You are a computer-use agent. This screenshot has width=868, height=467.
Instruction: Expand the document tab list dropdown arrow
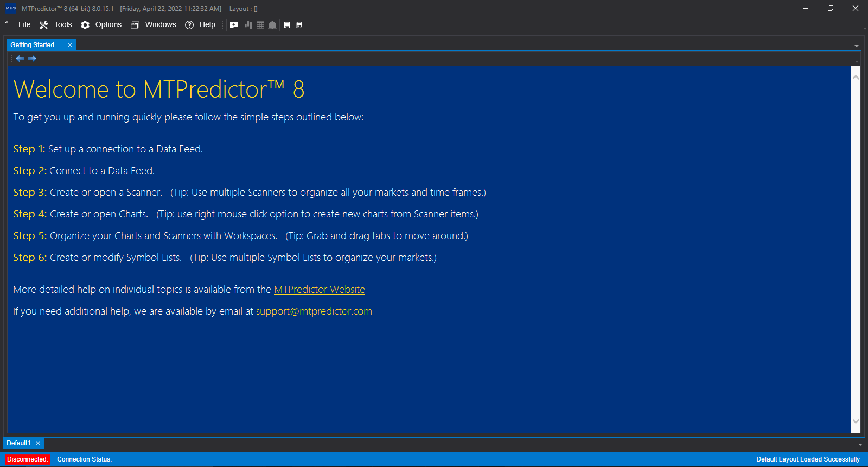pyautogui.click(x=857, y=46)
